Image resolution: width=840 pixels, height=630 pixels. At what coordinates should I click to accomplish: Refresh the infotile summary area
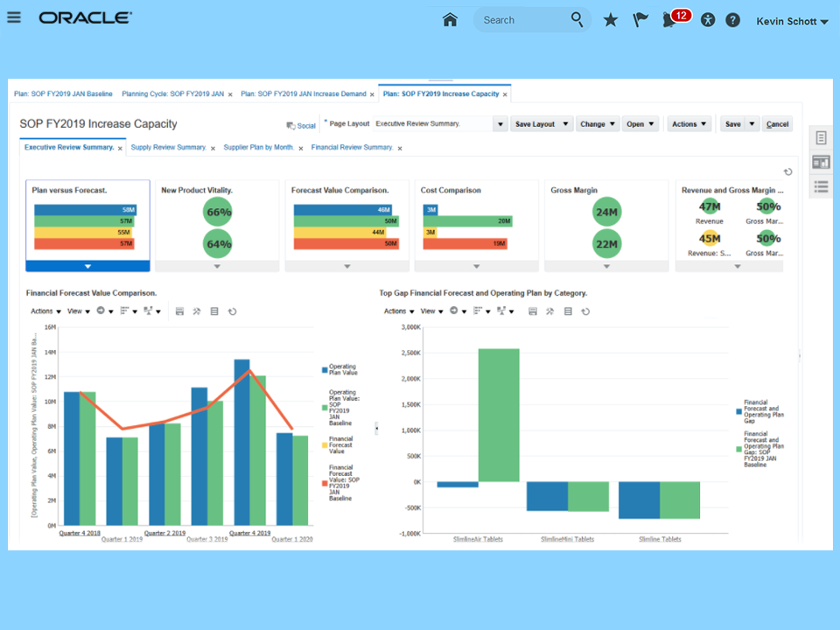tap(788, 172)
